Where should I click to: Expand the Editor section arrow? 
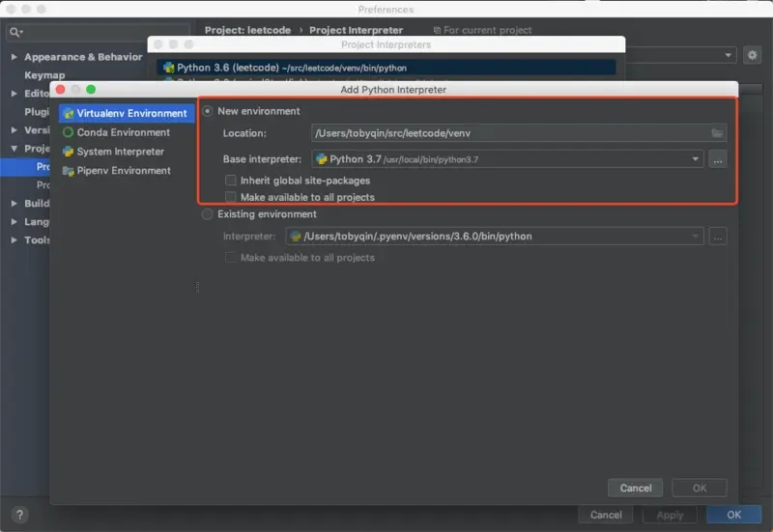point(14,93)
